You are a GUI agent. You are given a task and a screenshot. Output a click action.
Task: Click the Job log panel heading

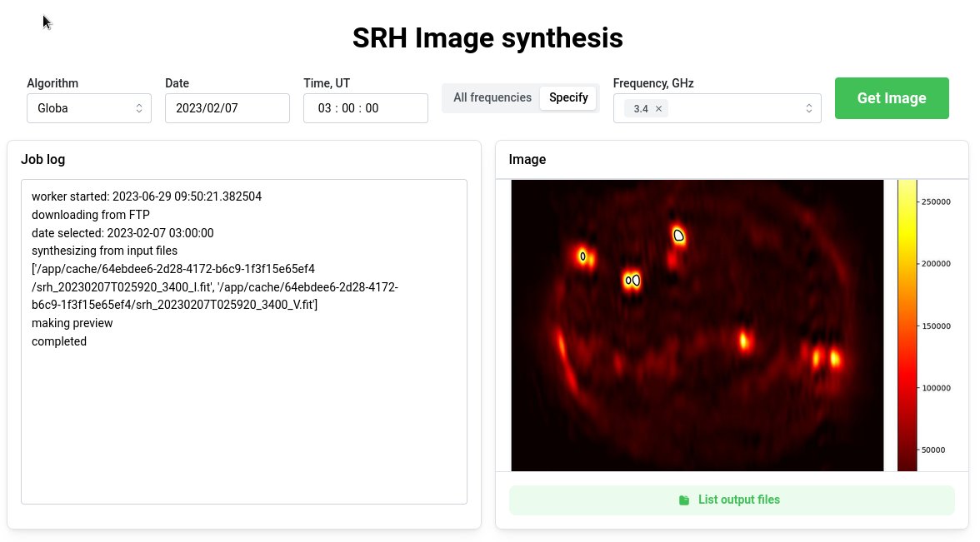point(42,159)
